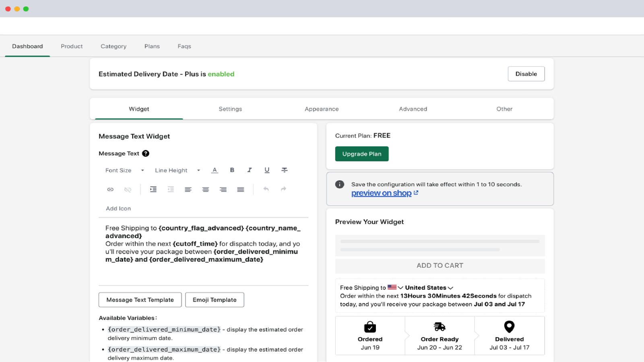
Task: Click the Message Text help icon
Action: pyautogui.click(x=146, y=154)
